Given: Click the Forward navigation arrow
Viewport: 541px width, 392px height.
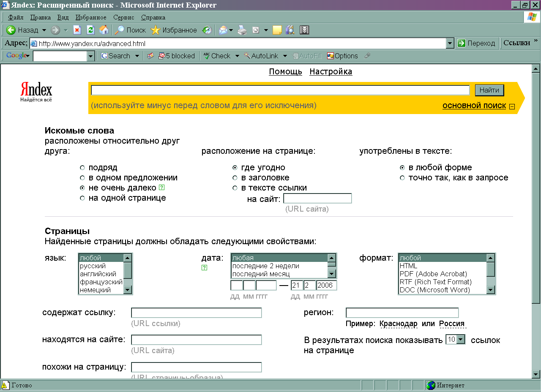Looking at the screenshot, I should pyautogui.click(x=55, y=30).
